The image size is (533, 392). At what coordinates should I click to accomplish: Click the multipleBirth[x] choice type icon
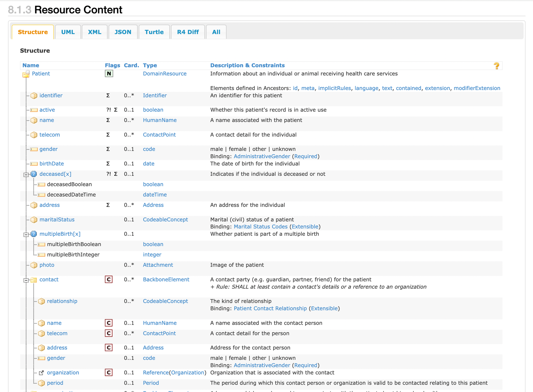(x=34, y=234)
